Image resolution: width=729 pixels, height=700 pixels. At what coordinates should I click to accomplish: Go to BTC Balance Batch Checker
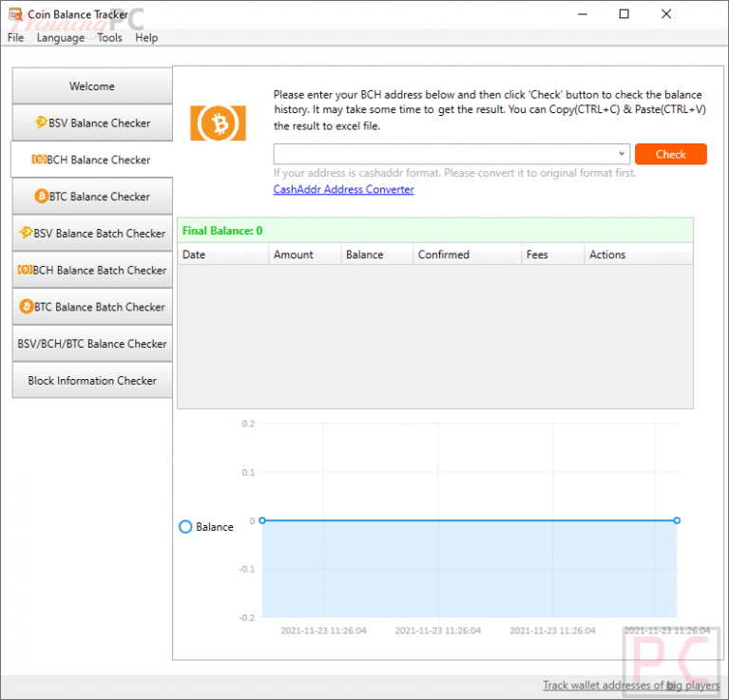click(x=92, y=307)
